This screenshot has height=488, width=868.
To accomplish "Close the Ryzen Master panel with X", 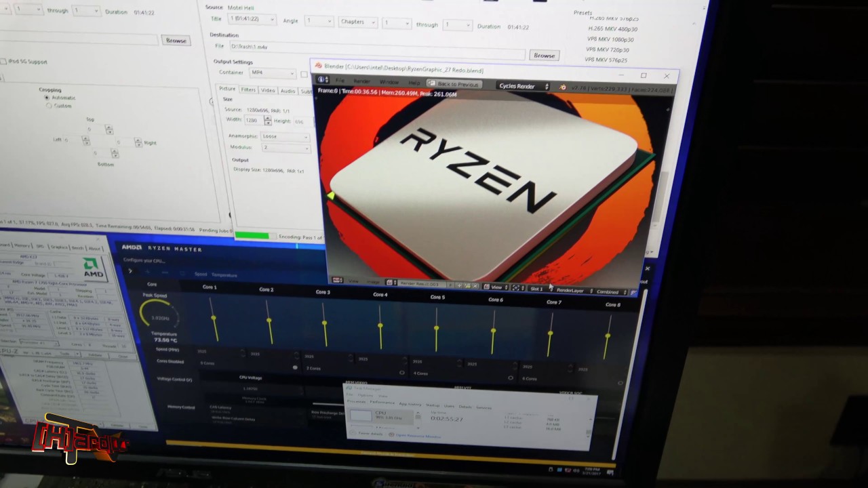I will (647, 268).
